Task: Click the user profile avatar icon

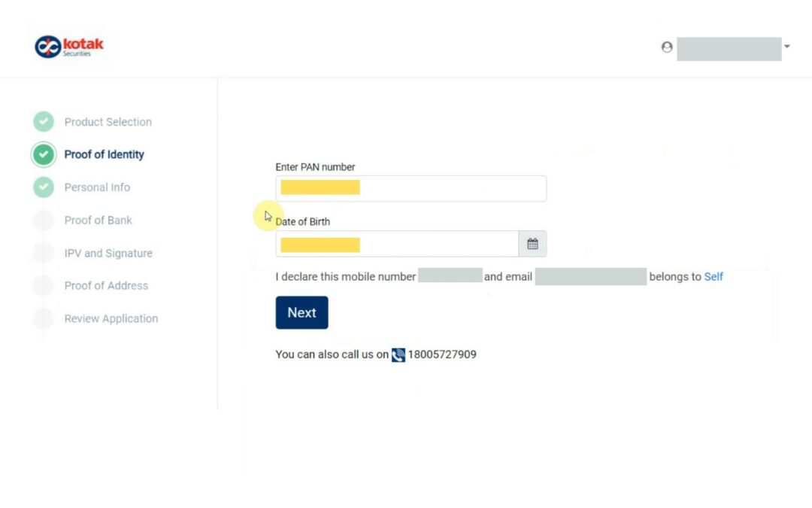Action: click(667, 47)
